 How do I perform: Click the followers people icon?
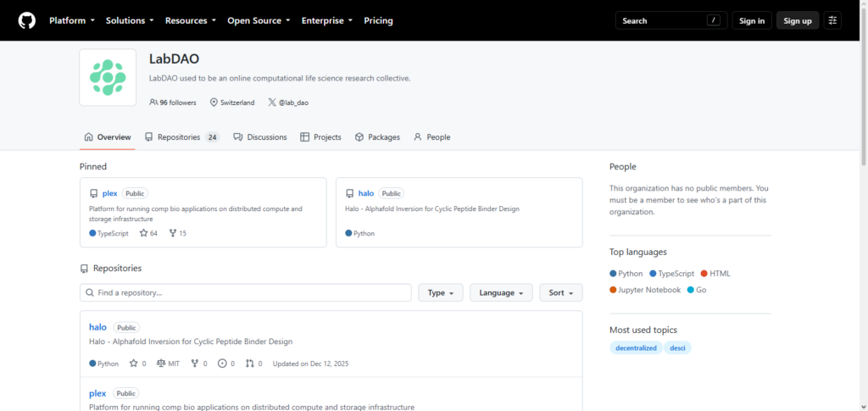(153, 103)
